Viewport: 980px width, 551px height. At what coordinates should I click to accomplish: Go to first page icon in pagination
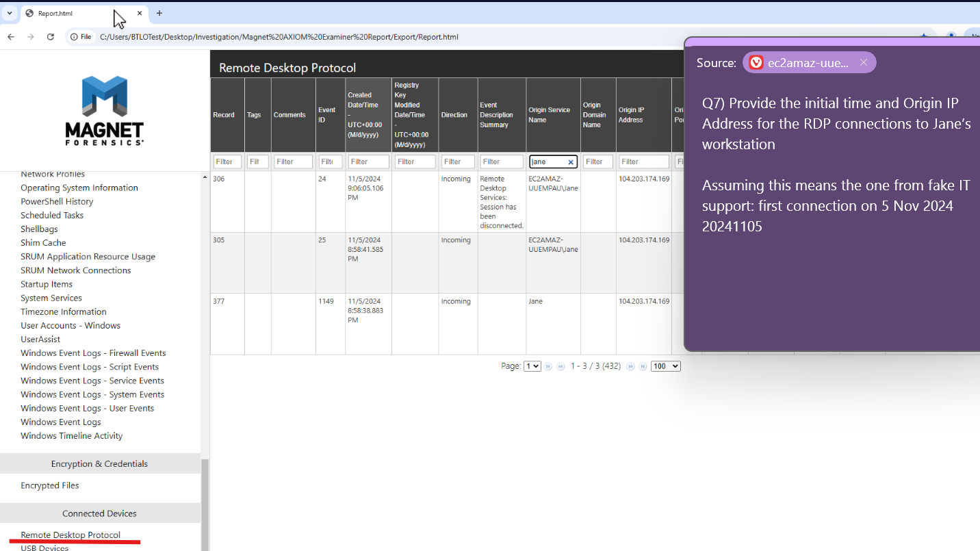(x=548, y=367)
